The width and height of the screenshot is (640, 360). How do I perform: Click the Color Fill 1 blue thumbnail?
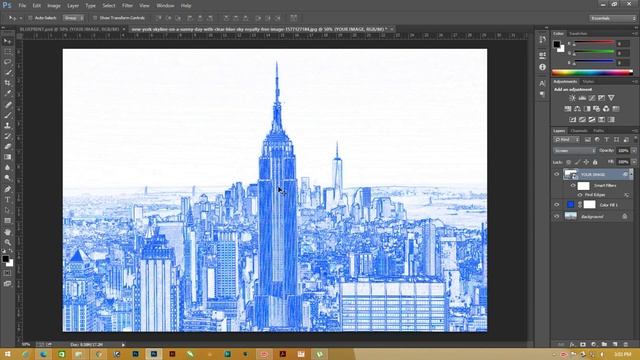[x=571, y=204]
